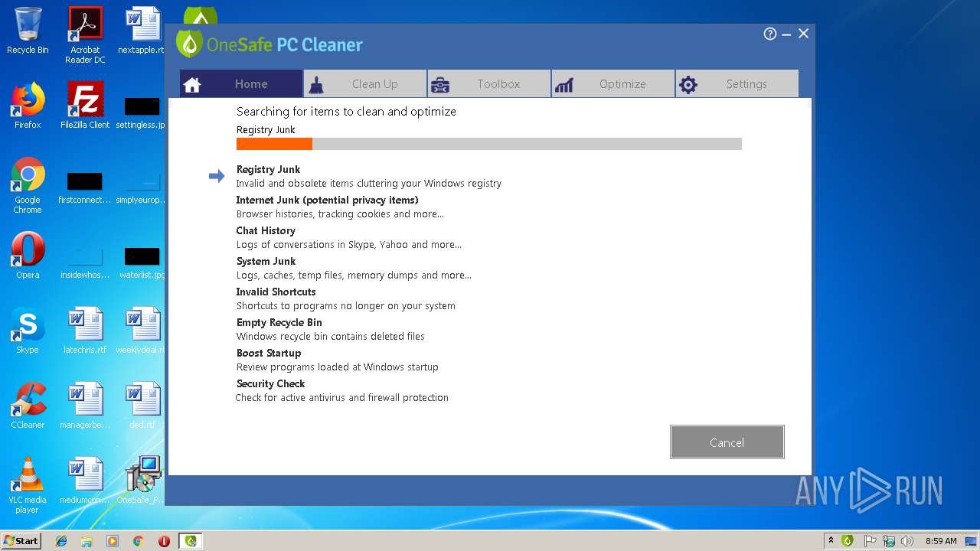Viewport: 980px width, 551px height.
Task: Select the Chat History item
Action: (x=266, y=230)
